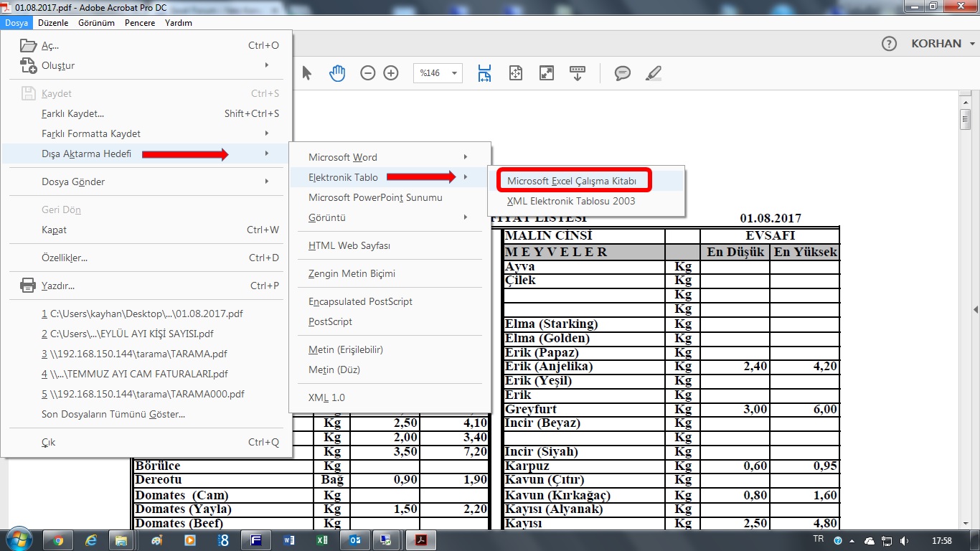Expand the Görüntü export submenu
This screenshot has width=980, height=551.
point(466,217)
